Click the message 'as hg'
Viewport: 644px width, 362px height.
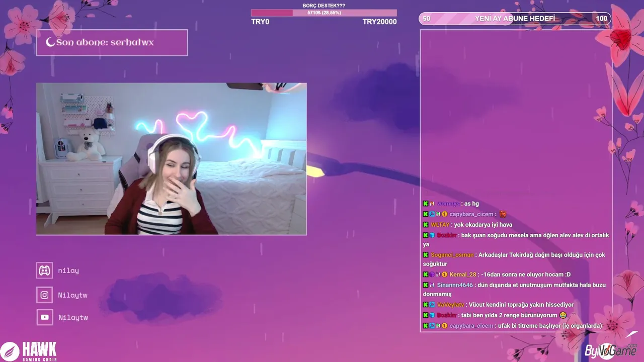point(471,204)
